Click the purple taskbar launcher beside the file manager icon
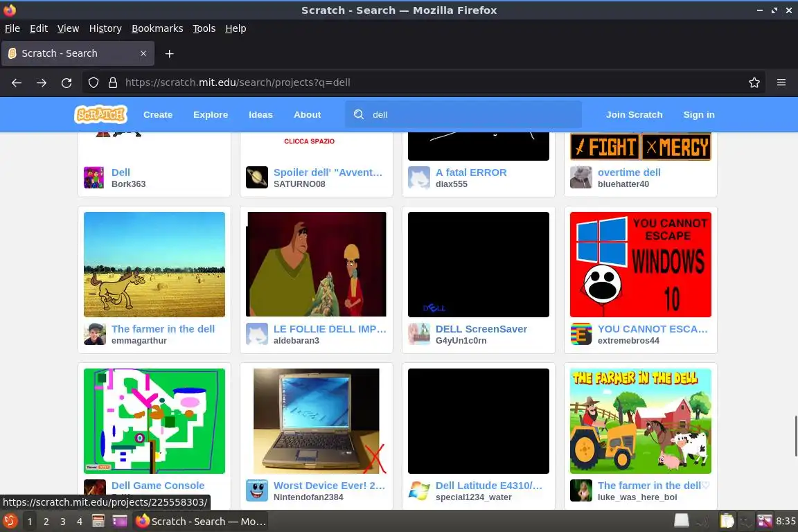This screenshot has height=532, width=798. coord(120,521)
